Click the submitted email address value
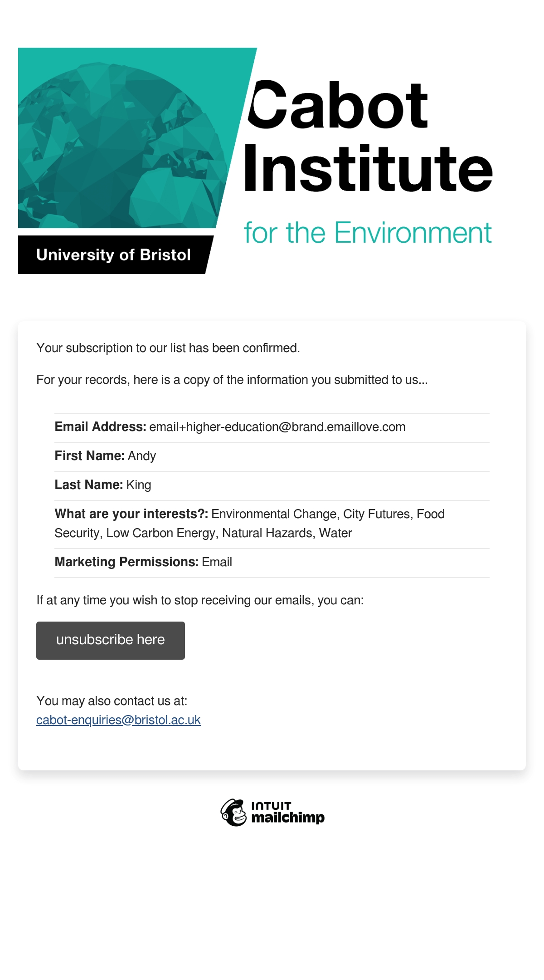This screenshot has width=544, height=980. click(277, 427)
